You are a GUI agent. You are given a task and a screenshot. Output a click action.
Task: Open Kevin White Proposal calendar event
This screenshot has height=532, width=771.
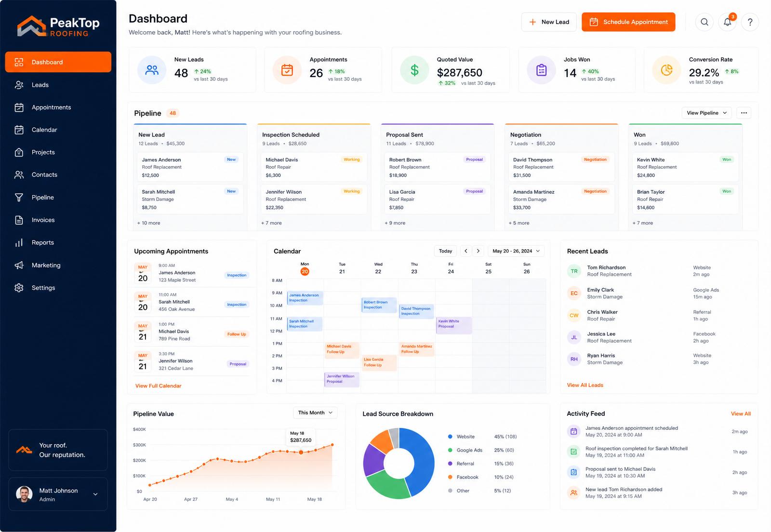point(454,325)
